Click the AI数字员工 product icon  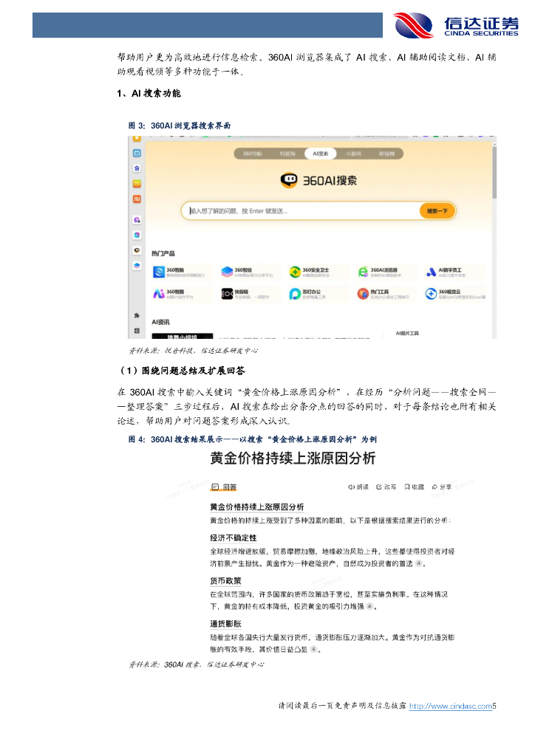431,272
